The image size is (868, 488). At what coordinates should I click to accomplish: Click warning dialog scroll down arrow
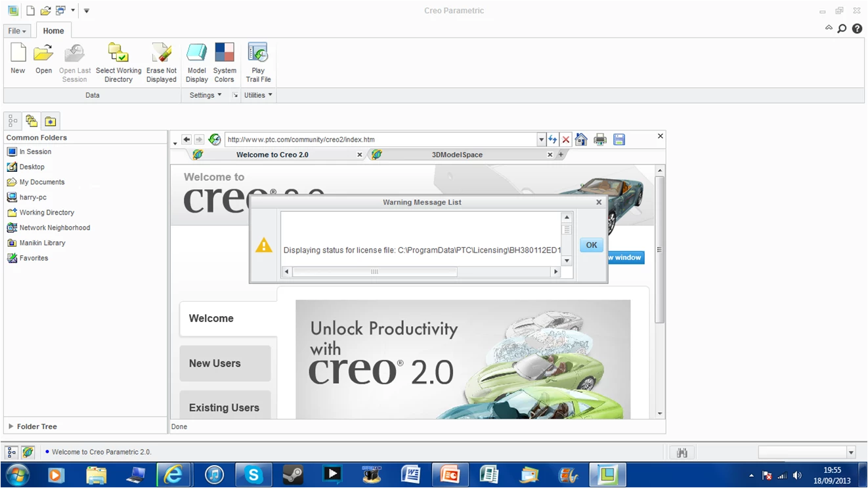(x=567, y=260)
